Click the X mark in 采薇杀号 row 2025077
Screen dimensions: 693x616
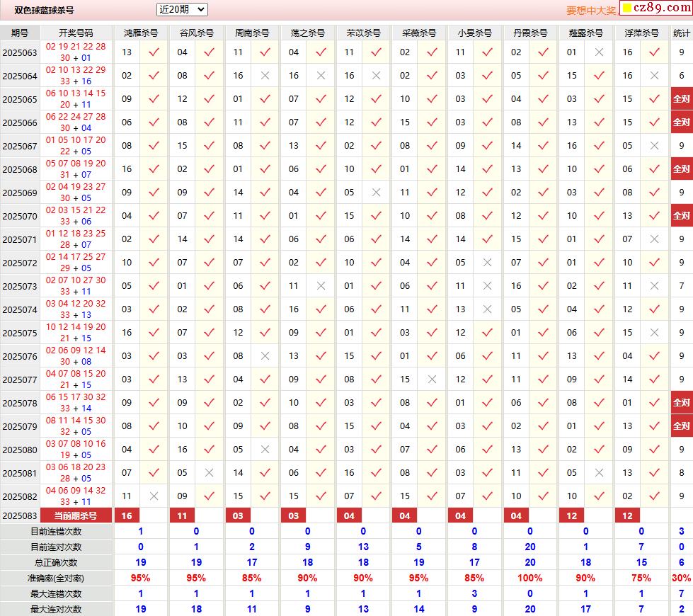coord(433,380)
